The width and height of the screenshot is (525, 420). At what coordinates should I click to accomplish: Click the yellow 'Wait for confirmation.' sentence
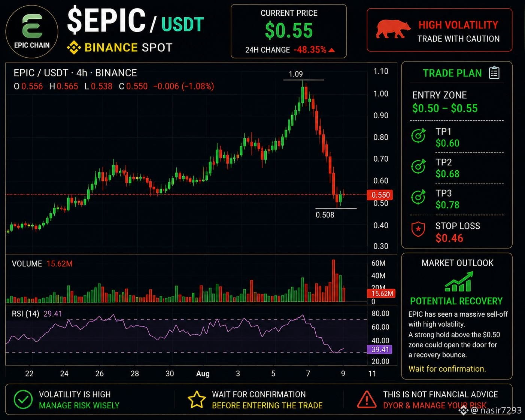447,369
